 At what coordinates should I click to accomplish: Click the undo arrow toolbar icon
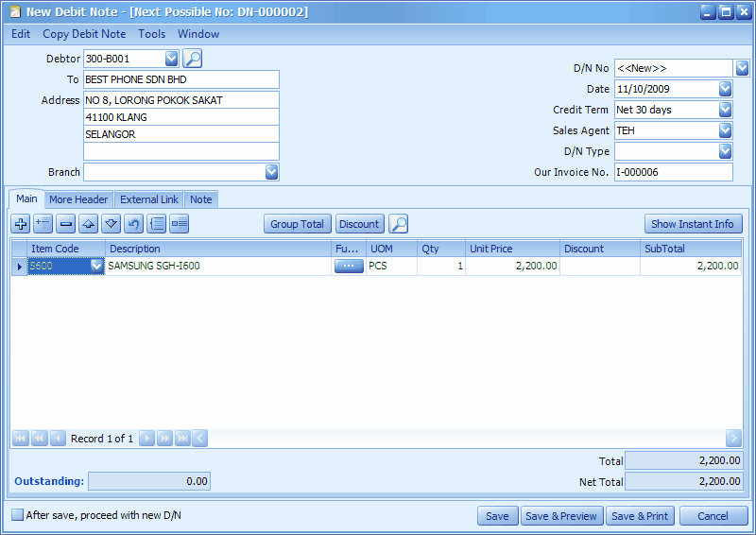[x=133, y=224]
